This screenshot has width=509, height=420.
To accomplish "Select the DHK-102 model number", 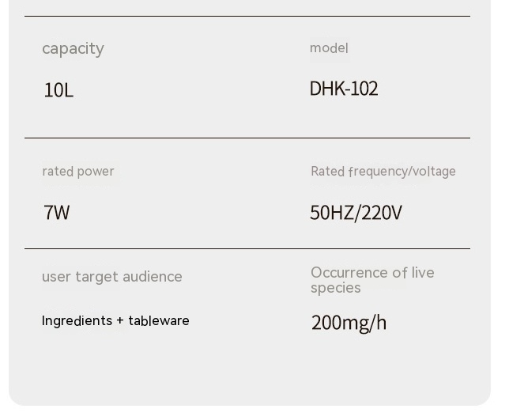I will click(344, 89).
